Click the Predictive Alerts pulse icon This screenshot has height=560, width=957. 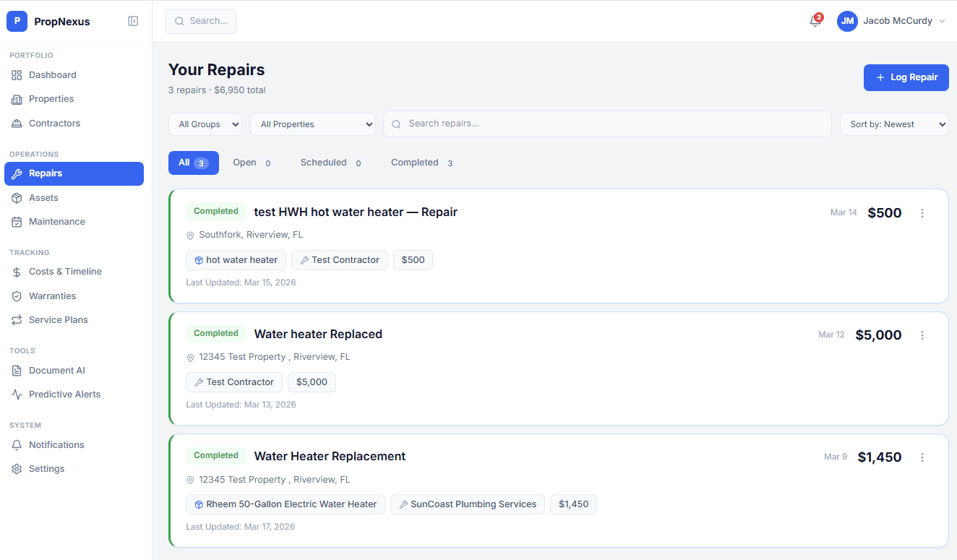pyautogui.click(x=17, y=395)
